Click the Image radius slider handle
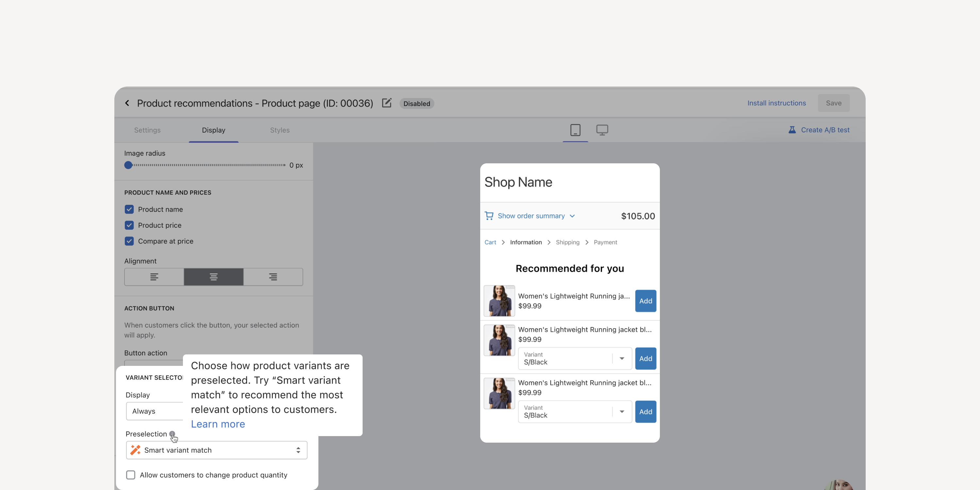The image size is (980, 490). coord(128,165)
